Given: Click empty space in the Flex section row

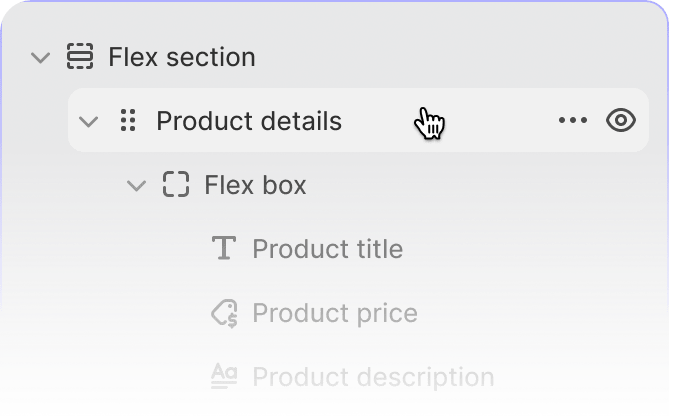Looking at the screenshot, I should point(454,57).
